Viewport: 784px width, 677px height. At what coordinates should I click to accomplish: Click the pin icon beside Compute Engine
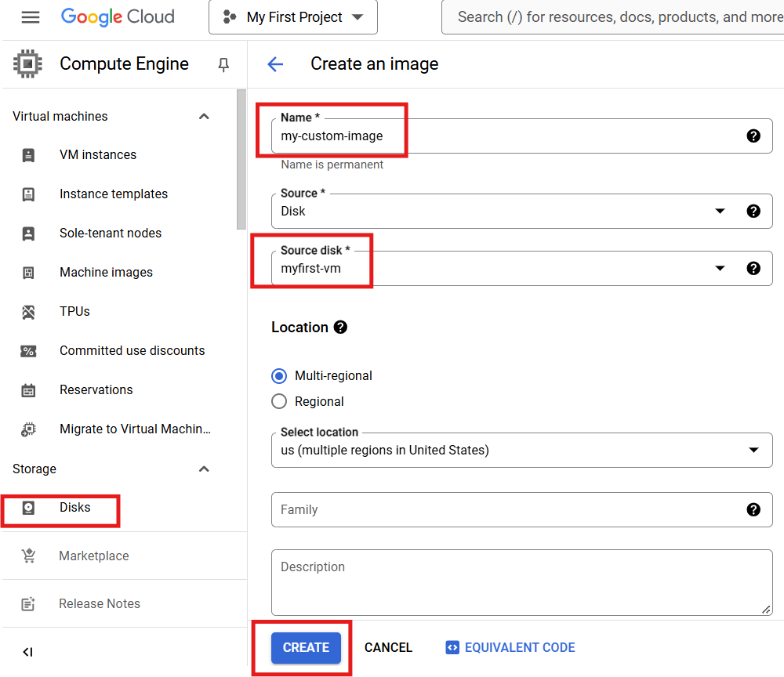pos(223,65)
